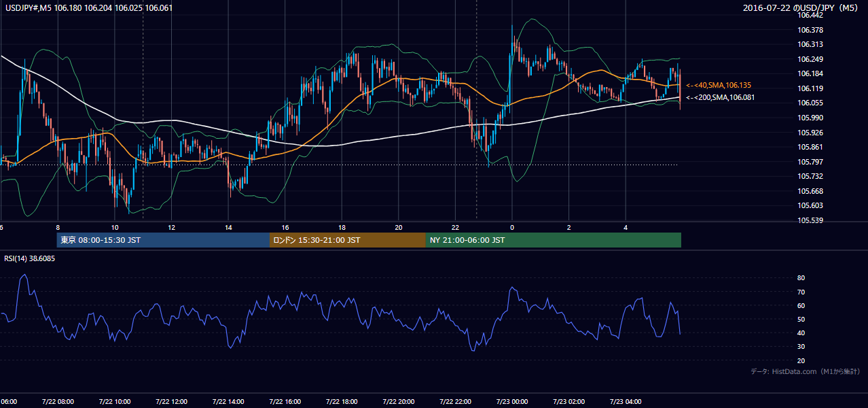Click price axis value 105.668

pos(811,191)
